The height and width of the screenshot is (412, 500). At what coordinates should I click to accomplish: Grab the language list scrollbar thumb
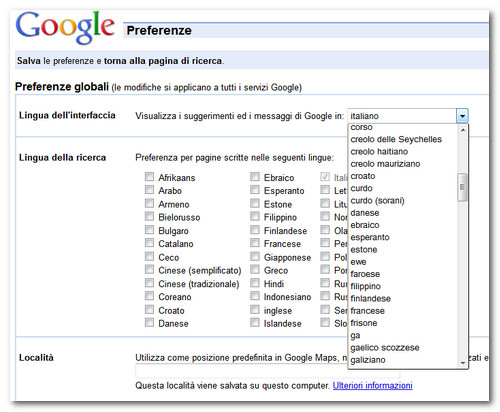(462, 187)
